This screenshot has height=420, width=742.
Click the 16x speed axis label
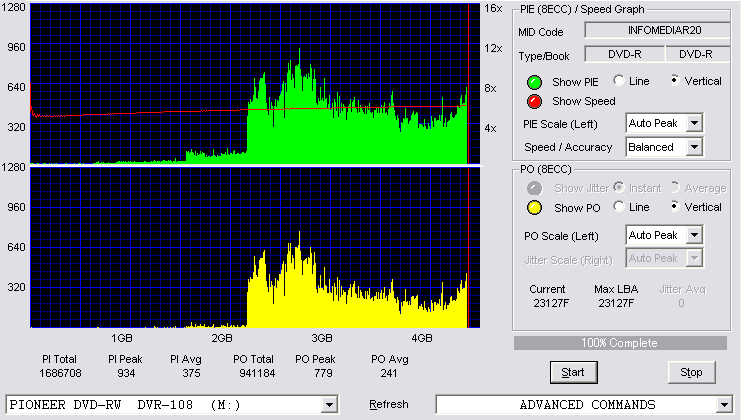(493, 9)
